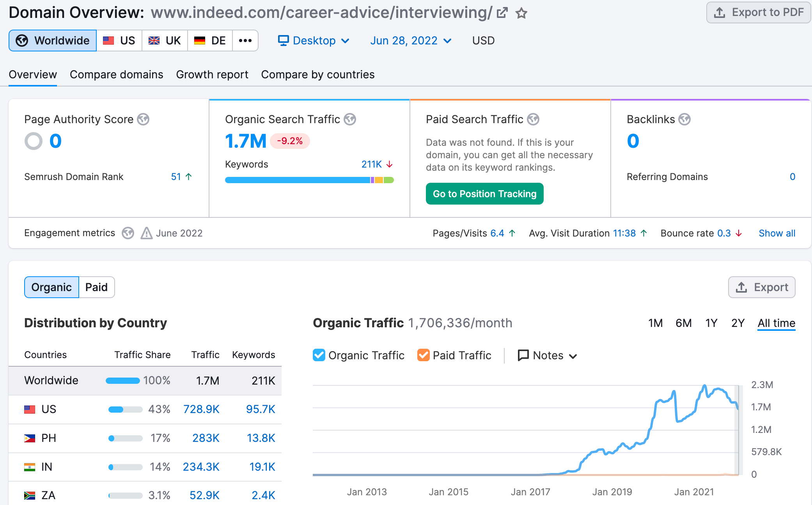Open more countries ellipsis menu
The width and height of the screenshot is (812, 505).
(x=245, y=41)
